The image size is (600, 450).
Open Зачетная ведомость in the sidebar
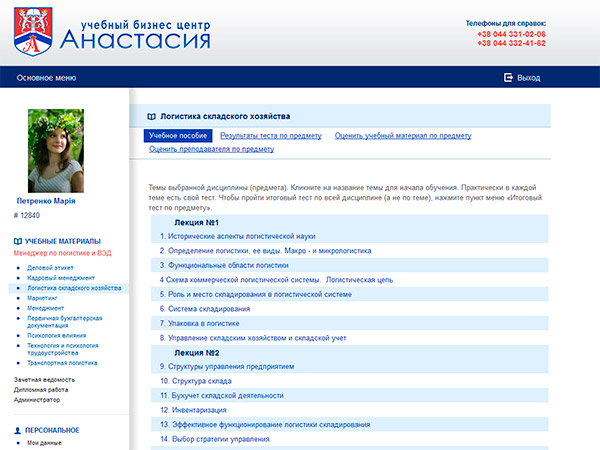[46, 380]
